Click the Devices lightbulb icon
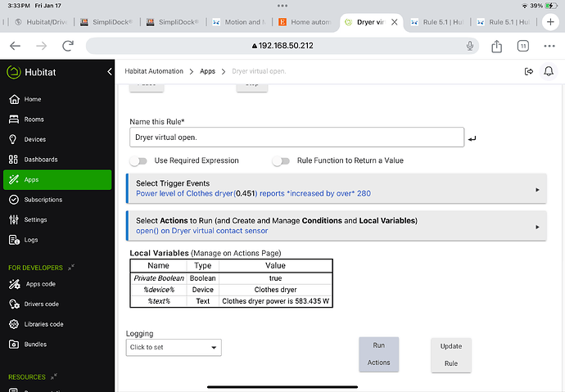The height and width of the screenshot is (392, 565). coord(12,139)
